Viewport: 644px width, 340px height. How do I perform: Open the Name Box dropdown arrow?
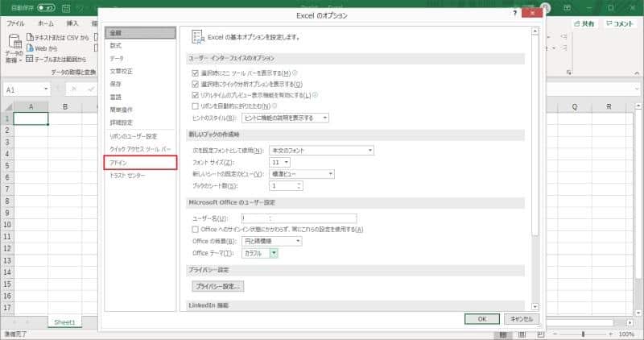[46, 89]
